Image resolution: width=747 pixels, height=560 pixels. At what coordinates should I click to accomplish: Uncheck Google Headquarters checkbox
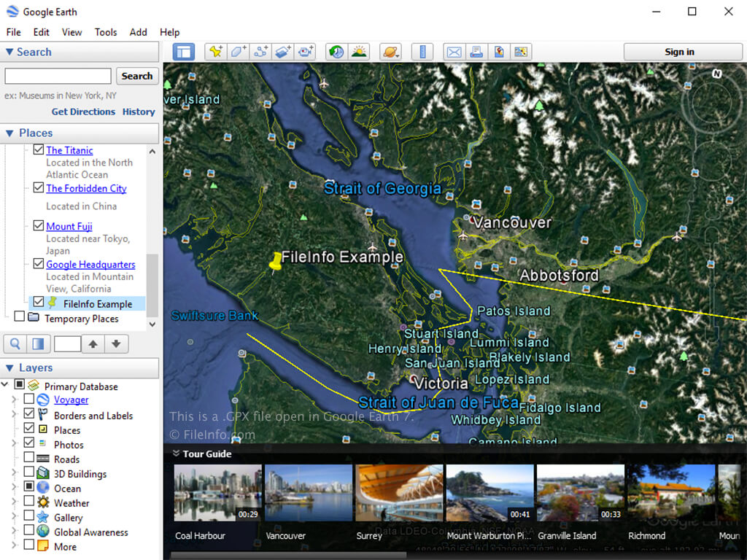coord(39,263)
